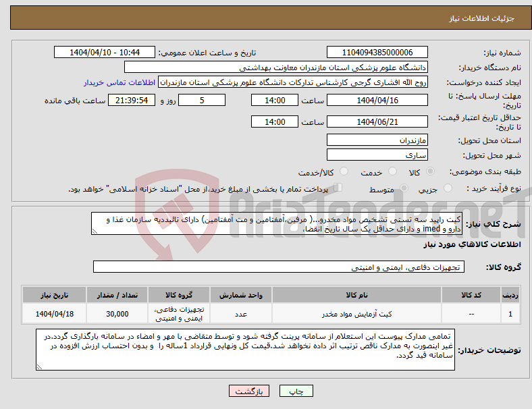Click the buyer organization name field
532x409 pixels.
[276, 67]
